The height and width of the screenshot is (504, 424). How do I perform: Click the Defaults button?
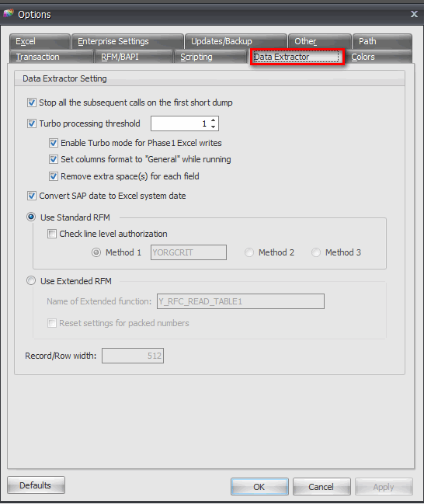point(36,485)
